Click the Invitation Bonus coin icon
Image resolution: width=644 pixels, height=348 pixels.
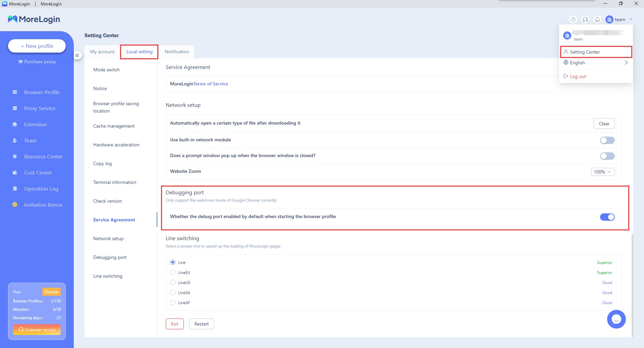[x=15, y=205]
